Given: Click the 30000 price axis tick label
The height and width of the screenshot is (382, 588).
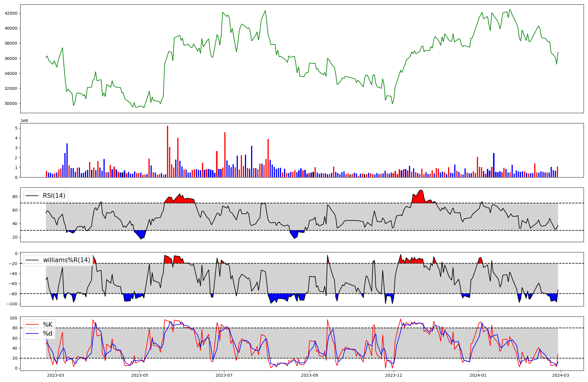Looking at the screenshot, I should tap(11, 103).
